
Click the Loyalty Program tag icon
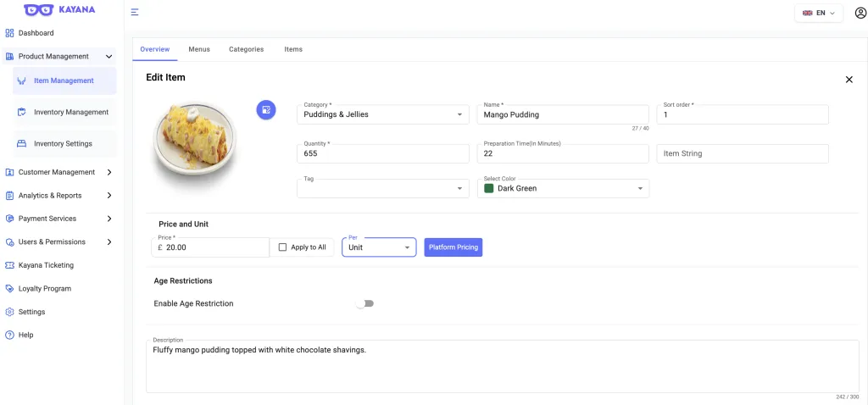(x=9, y=288)
